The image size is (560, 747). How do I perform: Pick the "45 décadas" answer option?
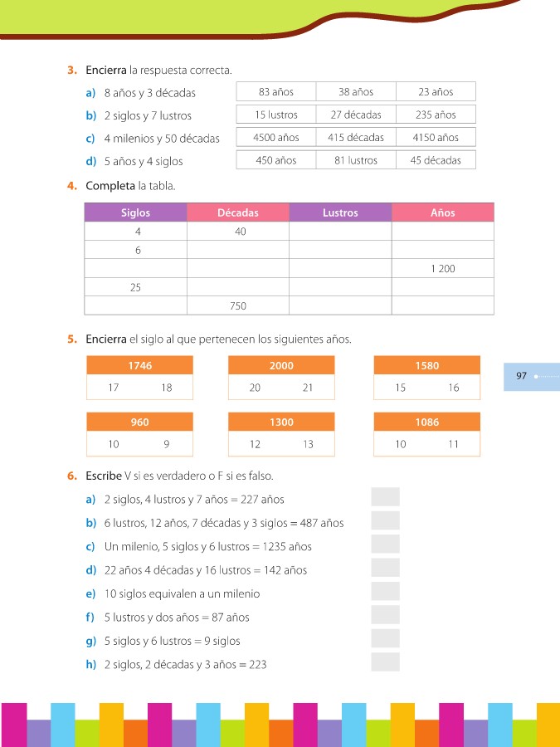436,160
